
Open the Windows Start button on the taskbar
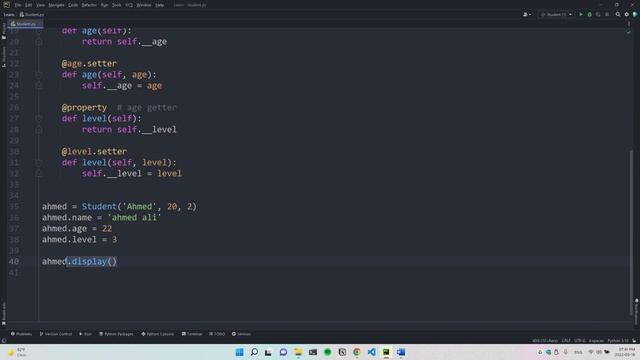240,352
